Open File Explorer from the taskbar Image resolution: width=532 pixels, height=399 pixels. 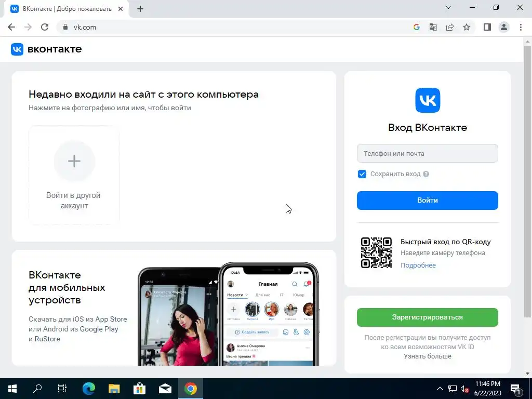[114, 389]
